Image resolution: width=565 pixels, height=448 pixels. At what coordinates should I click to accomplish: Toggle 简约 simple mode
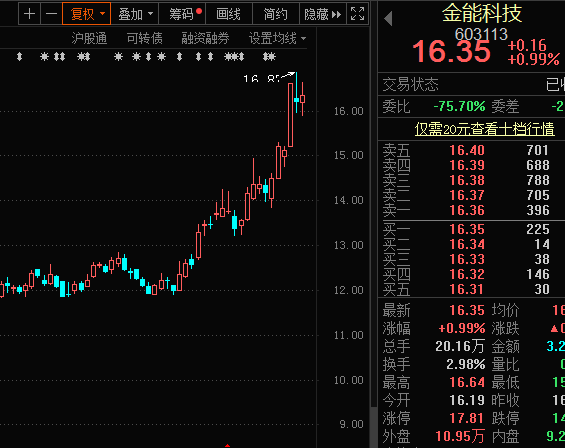click(x=275, y=14)
